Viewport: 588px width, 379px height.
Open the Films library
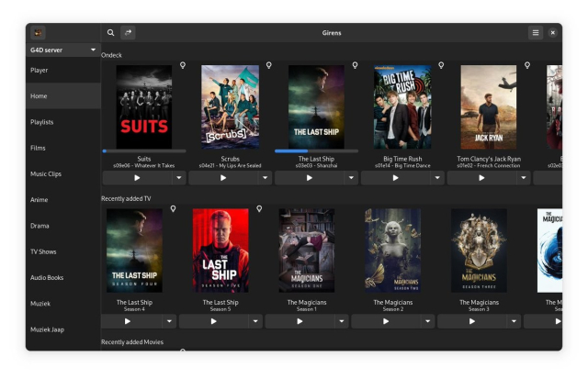coord(63,148)
